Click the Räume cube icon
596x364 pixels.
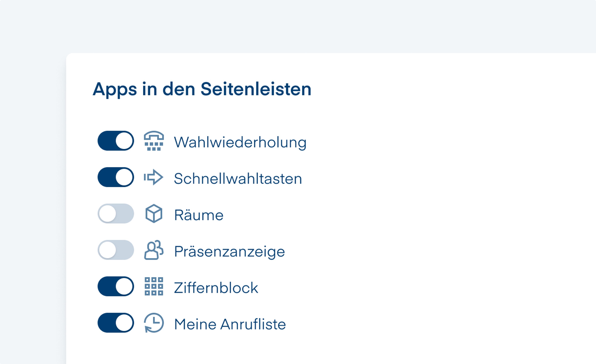click(x=154, y=214)
